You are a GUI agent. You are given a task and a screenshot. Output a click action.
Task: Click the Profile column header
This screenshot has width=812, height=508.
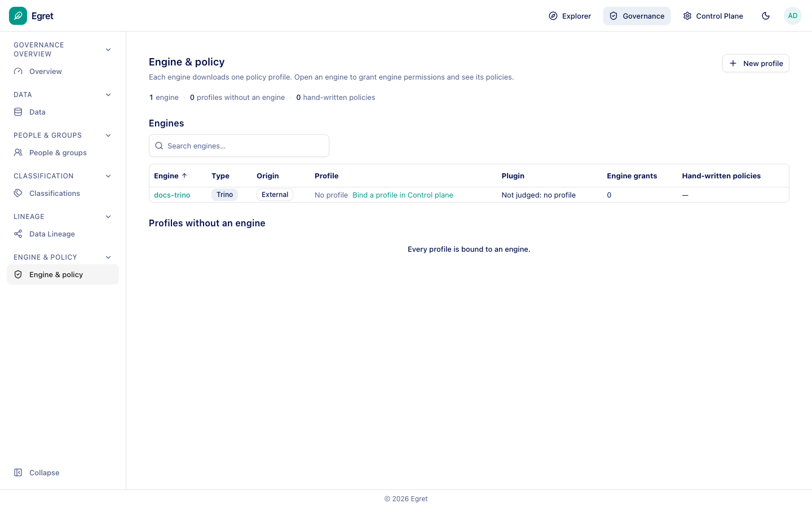[x=326, y=176]
